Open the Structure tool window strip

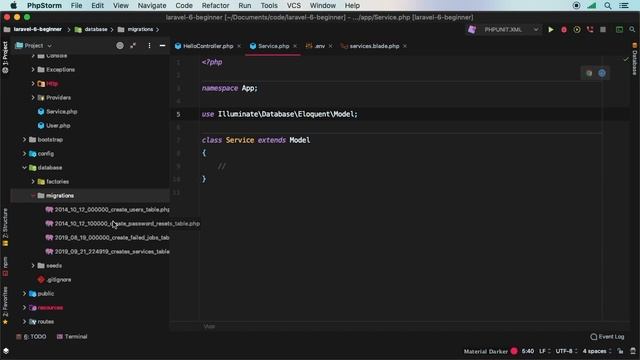pos(5,227)
